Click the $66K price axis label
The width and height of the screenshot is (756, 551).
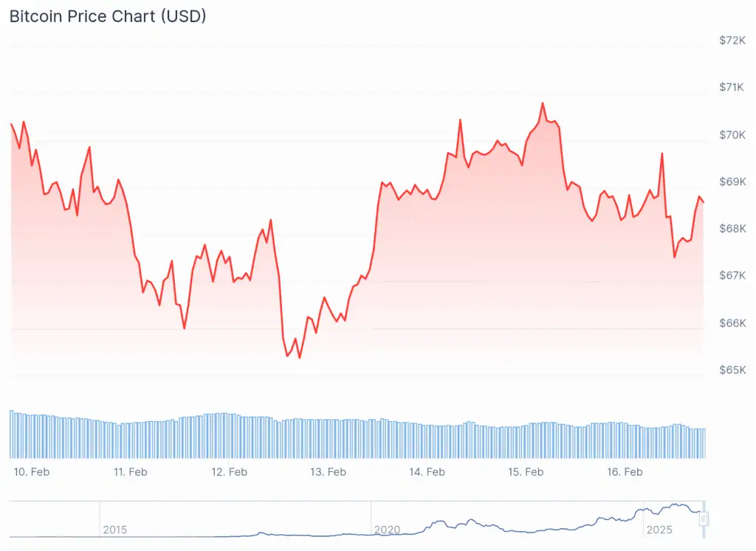[x=733, y=323]
